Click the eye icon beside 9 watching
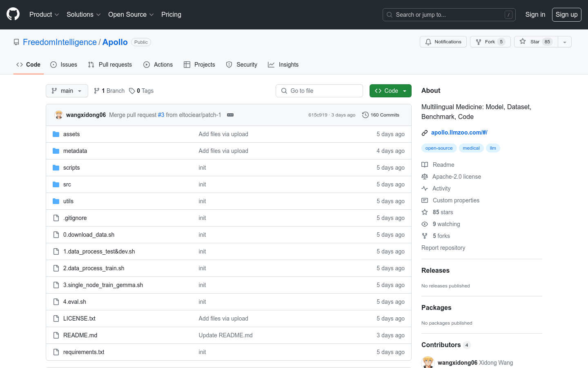Viewport: 588px width, 368px height. [x=425, y=224]
